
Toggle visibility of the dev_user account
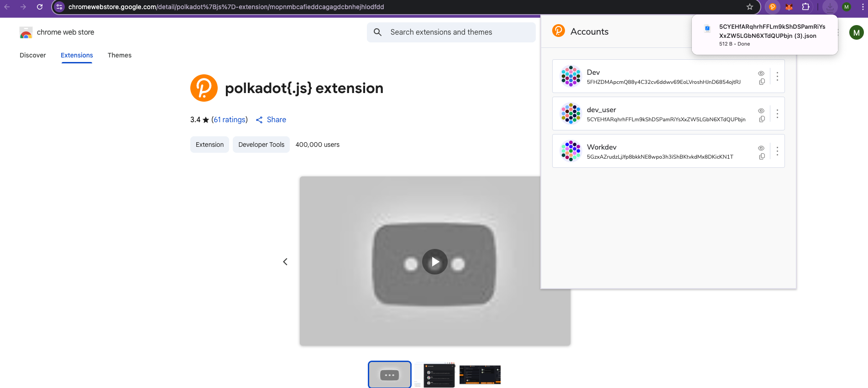tap(761, 111)
